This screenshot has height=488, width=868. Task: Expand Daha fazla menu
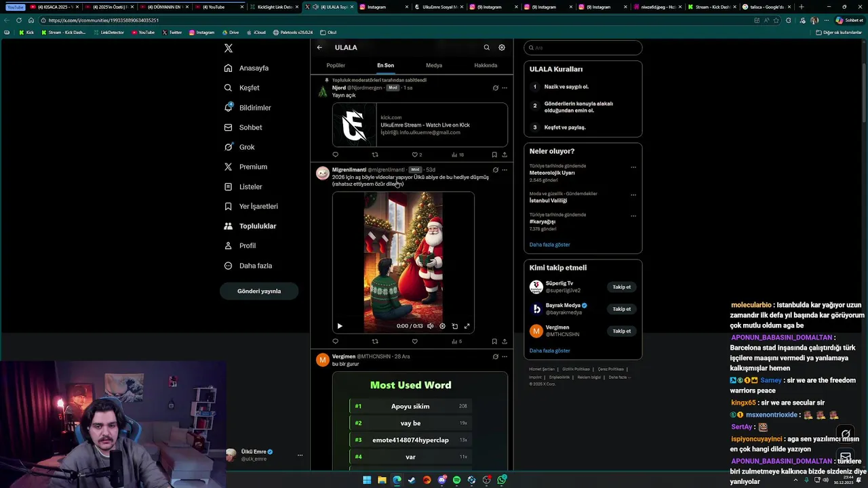click(248, 266)
